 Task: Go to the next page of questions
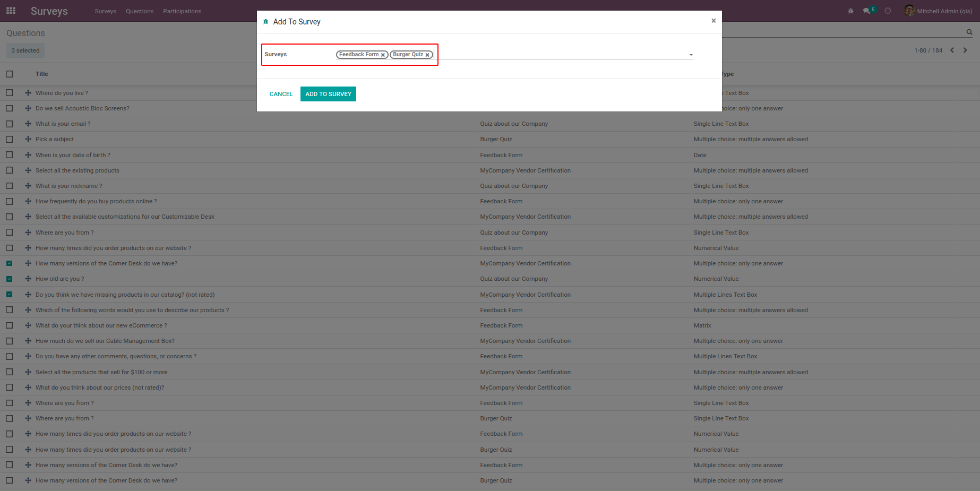point(965,50)
